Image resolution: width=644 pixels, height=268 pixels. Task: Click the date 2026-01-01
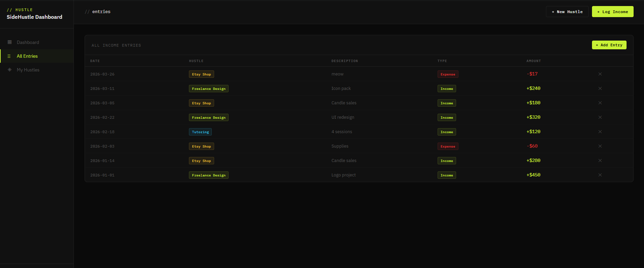(102, 175)
